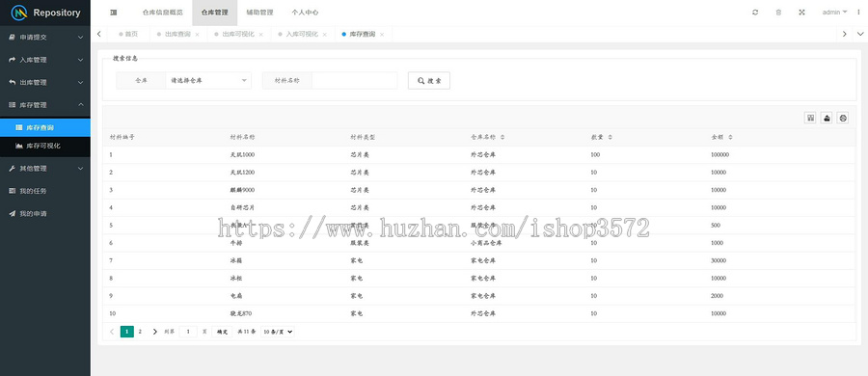Collapse the 库存管理 sidebar menu
868x376 pixels.
[x=44, y=105]
